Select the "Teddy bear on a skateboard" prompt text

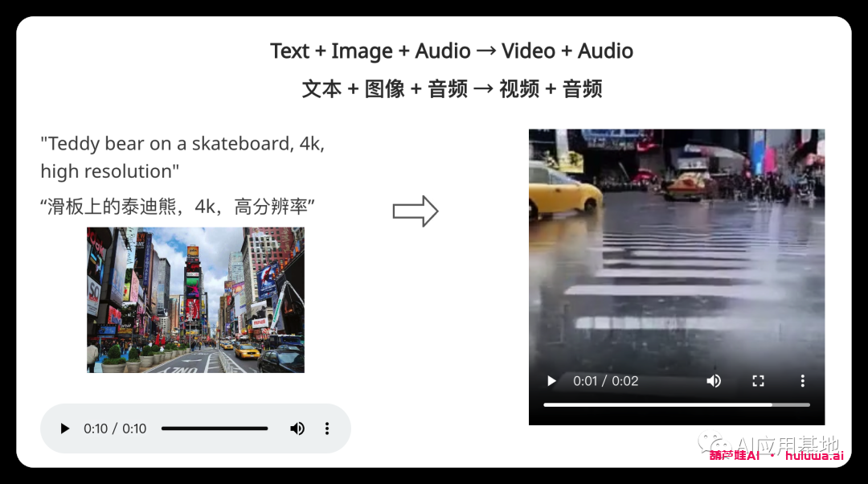pyautogui.click(x=182, y=158)
